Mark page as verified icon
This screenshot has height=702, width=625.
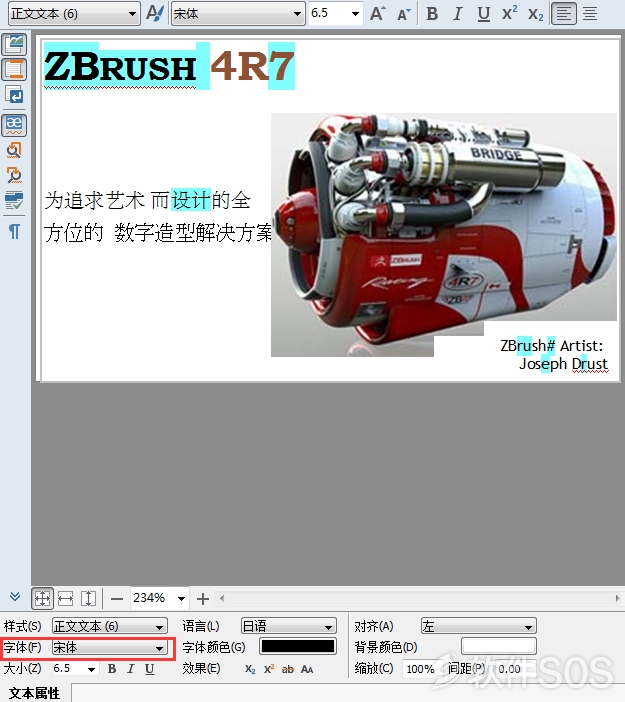tap(14, 201)
